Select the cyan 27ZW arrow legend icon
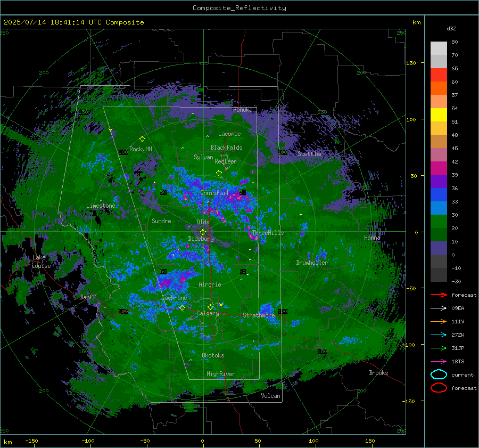Image resolution: width=479 pixels, height=448 pixels. coord(439,335)
